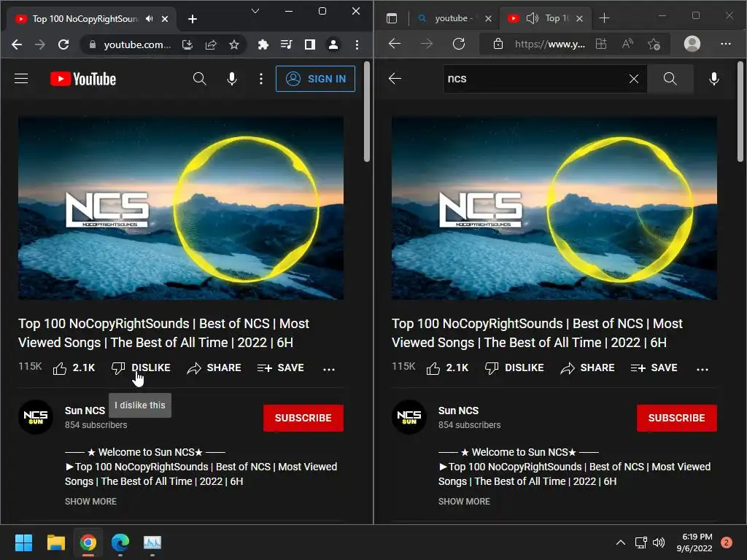
Task: Click SUBSCRIBE in the Edge window
Action: [x=676, y=418]
